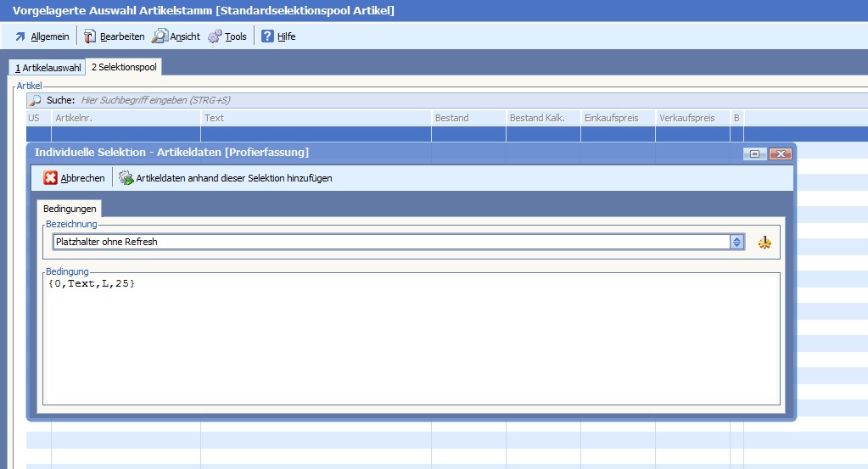Open Hilfe question mark icon
The width and height of the screenshot is (868, 469).
point(267,36)
